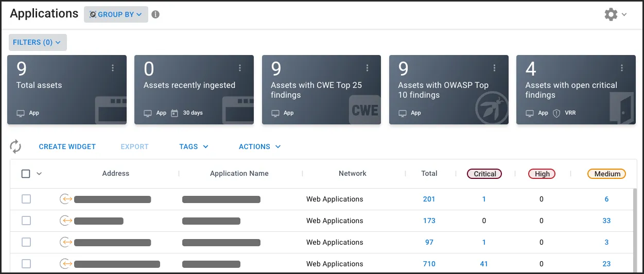Click the asset icon in the 710 total row
Viewport: 644px width, 274px height.
(x=66, y=264)
